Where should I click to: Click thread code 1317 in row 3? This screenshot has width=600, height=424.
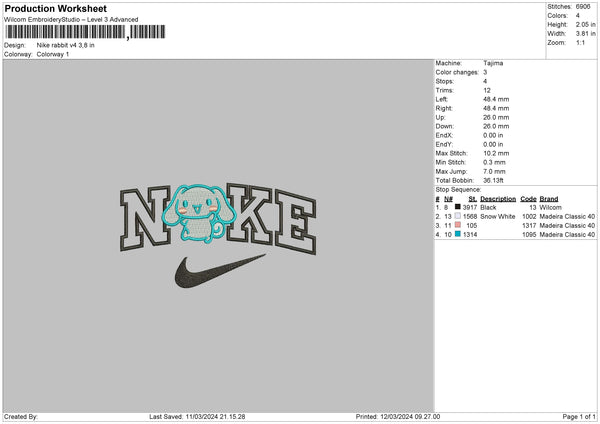529,226
